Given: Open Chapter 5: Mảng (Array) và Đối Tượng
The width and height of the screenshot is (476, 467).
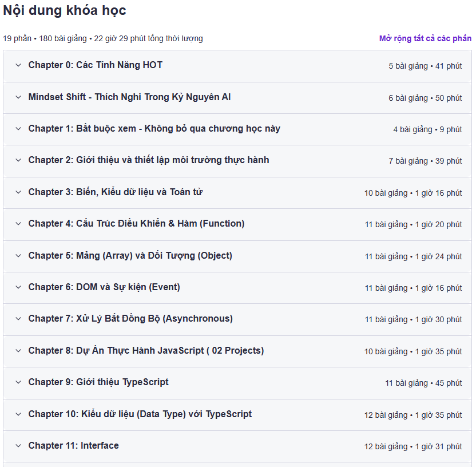Looking at the screenshot, I should pyautogui.click(x=130, y=256).
